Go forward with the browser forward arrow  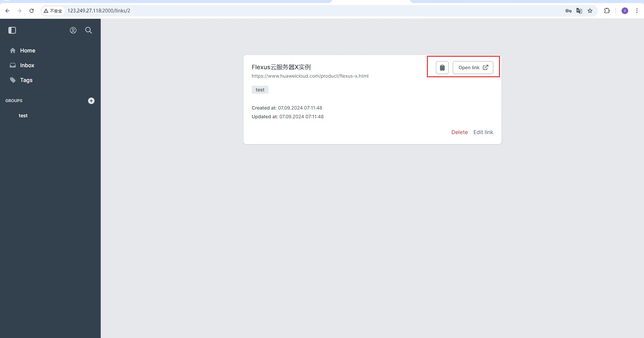click(x=19, y=11)
